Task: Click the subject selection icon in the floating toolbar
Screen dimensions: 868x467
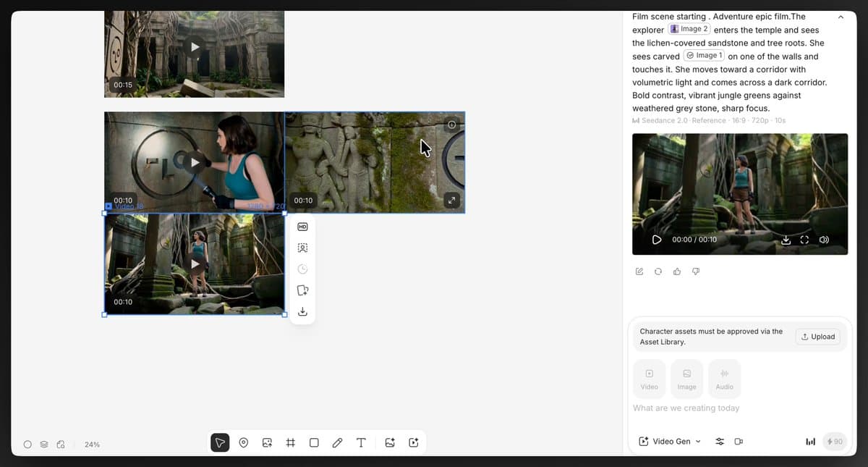Action: point(302,248)
